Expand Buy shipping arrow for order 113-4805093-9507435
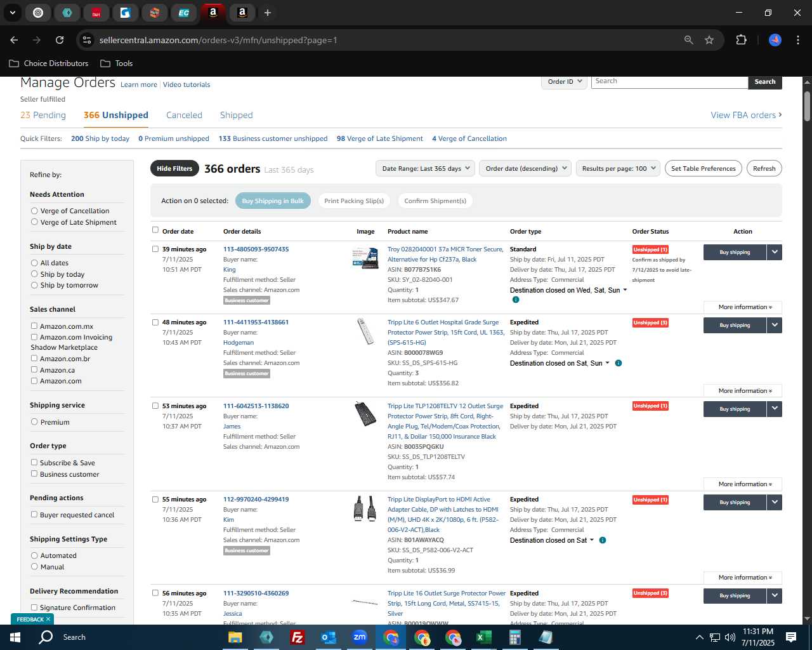812x650 pixels. (775, 252)
